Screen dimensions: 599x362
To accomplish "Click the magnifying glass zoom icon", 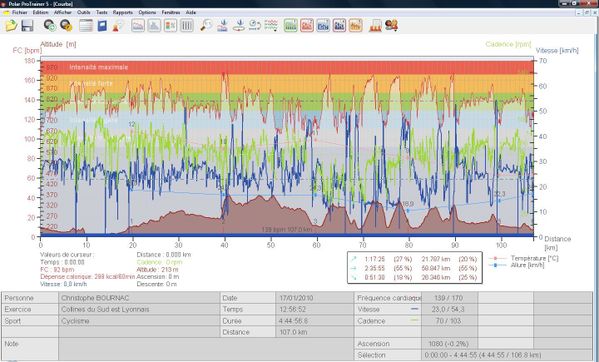I will [x=206, y=26].
